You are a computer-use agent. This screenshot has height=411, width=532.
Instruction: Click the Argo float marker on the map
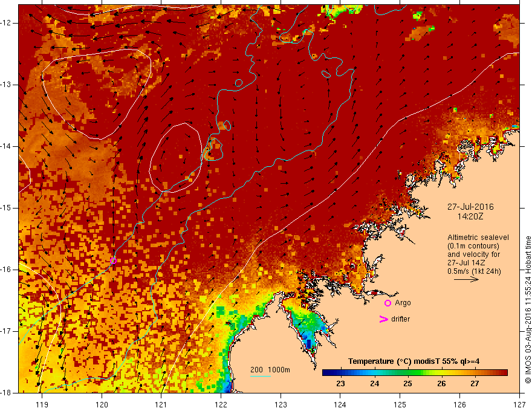pyautogui.click(x=113, y=261)
